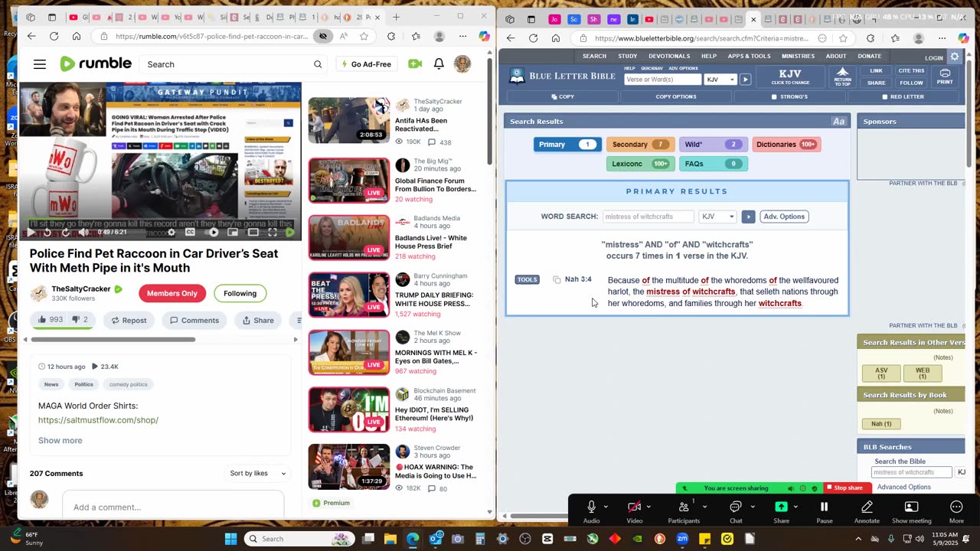Enter fullscreen on the Rumble video
The width and height of the screenshot is (980, 551).
272,233
